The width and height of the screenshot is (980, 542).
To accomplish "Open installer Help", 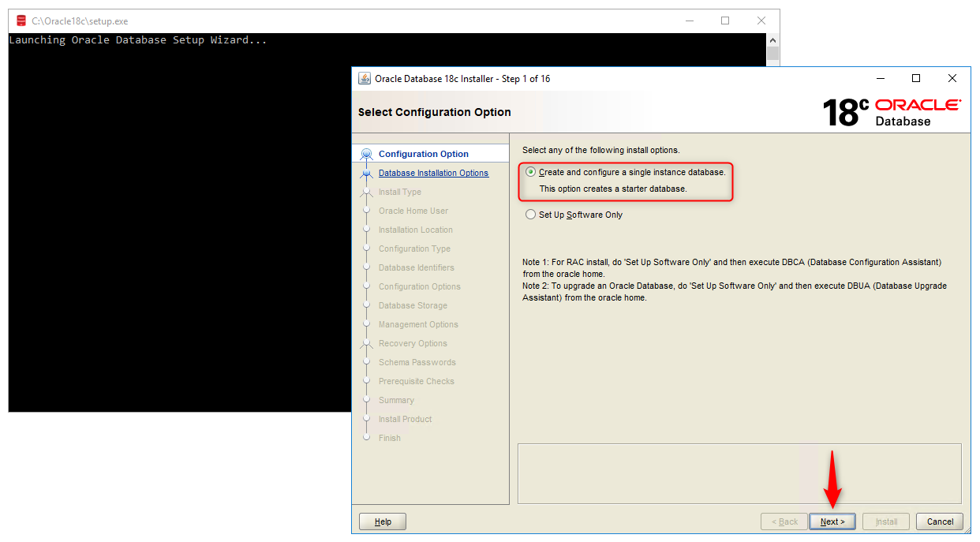I will (383, 521).
